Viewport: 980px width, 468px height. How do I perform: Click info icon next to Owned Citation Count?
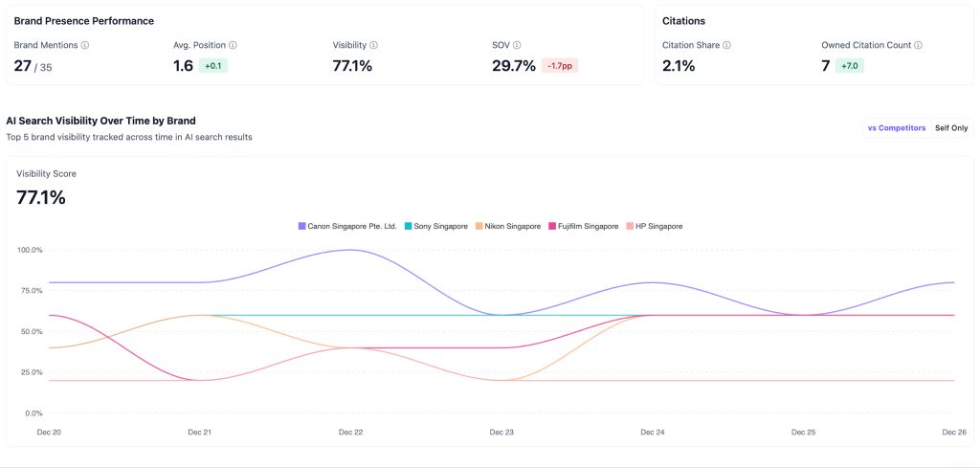click(918, 45)
